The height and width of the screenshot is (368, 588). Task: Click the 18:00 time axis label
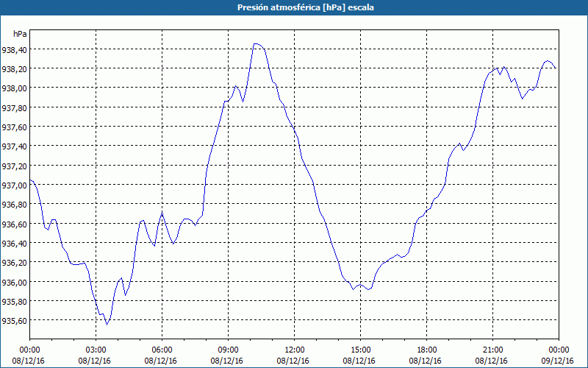point(427,350)
